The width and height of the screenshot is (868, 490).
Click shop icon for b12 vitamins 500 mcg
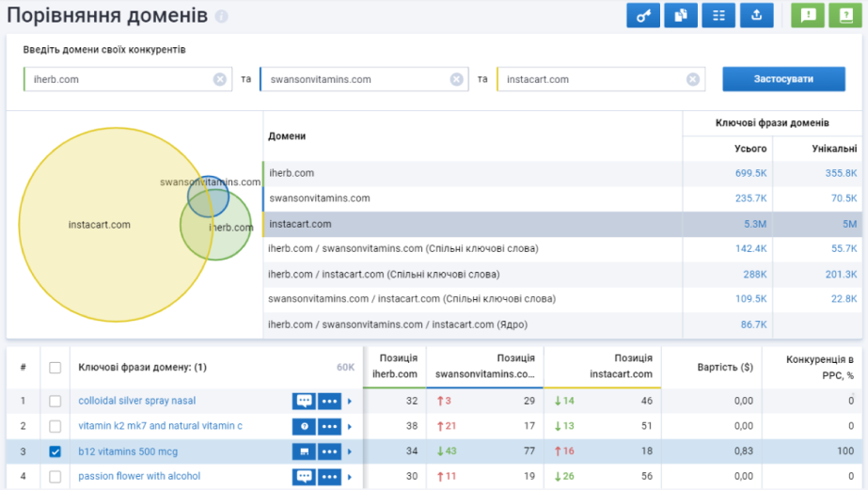[304, 451]
